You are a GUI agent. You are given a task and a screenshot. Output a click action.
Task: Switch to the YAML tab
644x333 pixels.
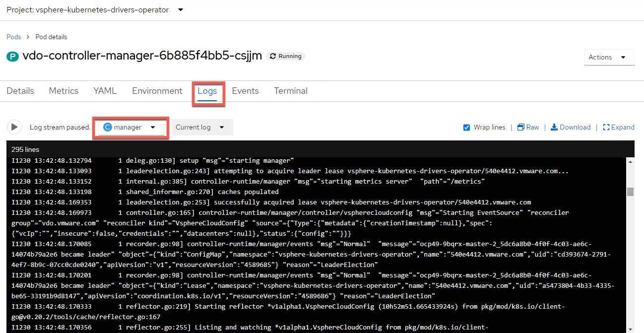[105, 91]
